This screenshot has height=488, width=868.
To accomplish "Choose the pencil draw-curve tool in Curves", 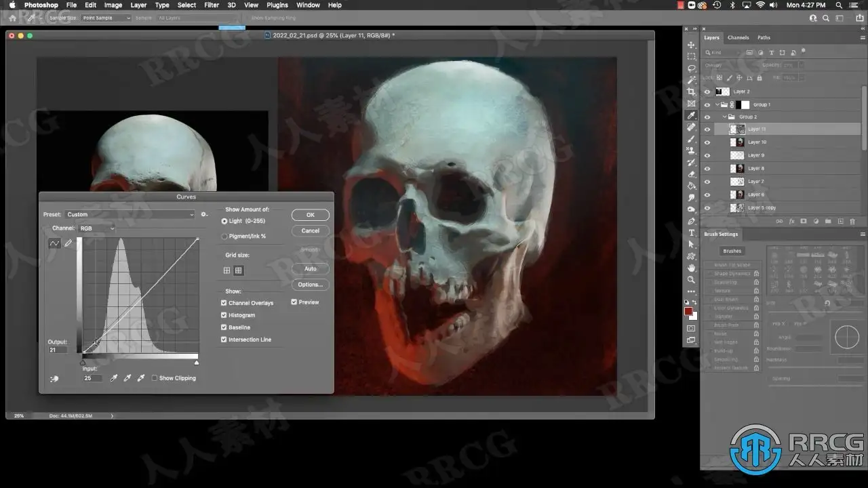I will pos(68,243).
